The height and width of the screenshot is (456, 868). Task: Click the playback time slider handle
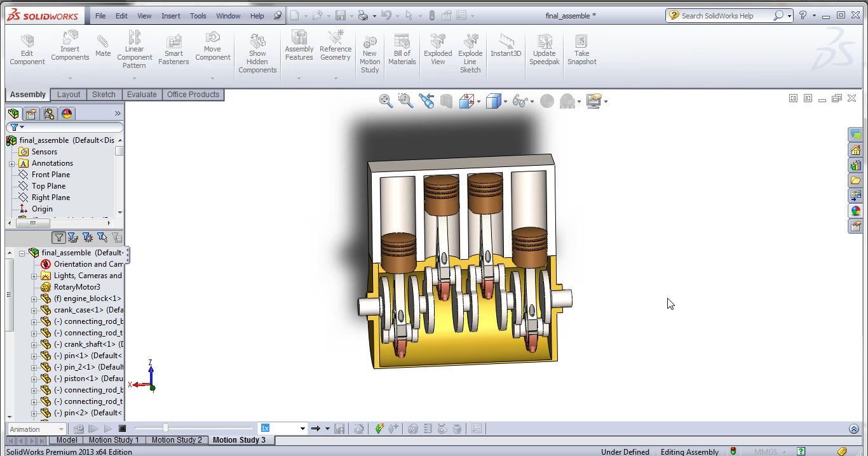[x=165, y=429]
